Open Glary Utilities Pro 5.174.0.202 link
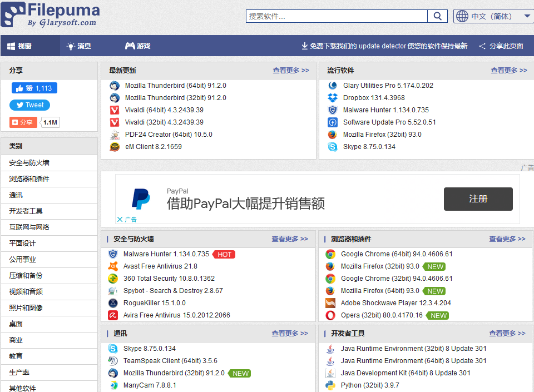The height and width of the screenshot is (392, 534). 388,86
